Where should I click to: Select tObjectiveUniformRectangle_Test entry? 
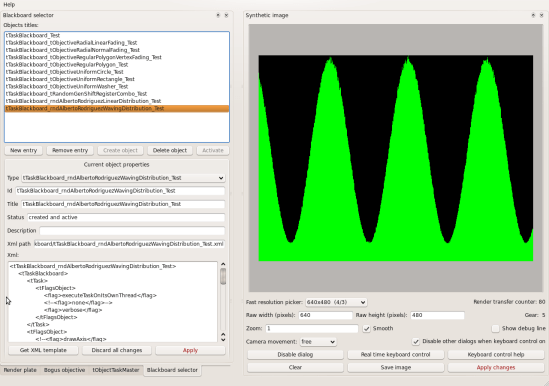(117, 79)
